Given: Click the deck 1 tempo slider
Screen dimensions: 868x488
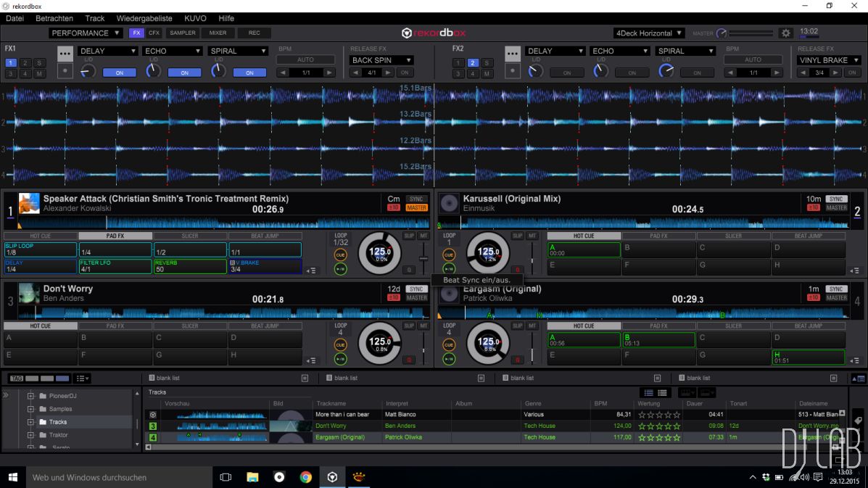Looking at the screenshot, I should point(423,258).
